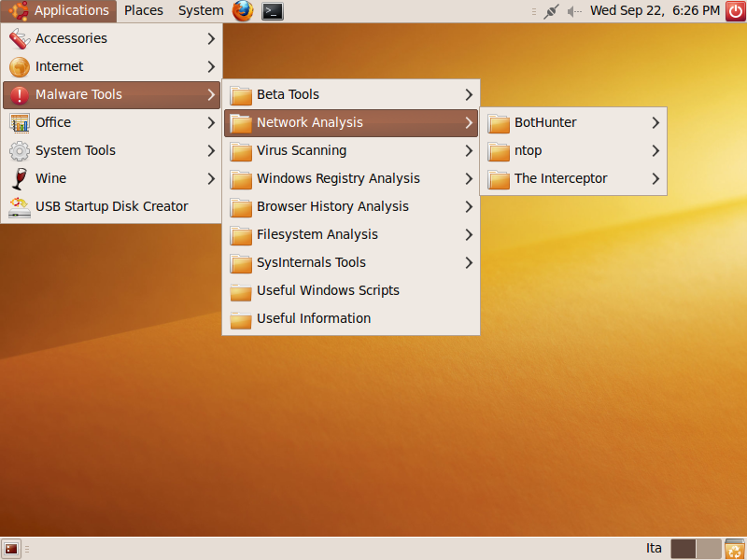Click the Windows Registry Analysis folder icon

241,179
